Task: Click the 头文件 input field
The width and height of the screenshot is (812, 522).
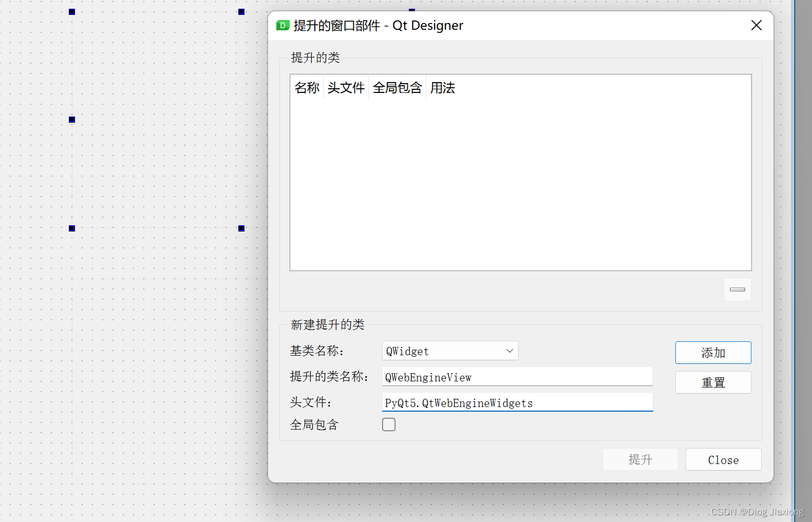Action: 517,402
